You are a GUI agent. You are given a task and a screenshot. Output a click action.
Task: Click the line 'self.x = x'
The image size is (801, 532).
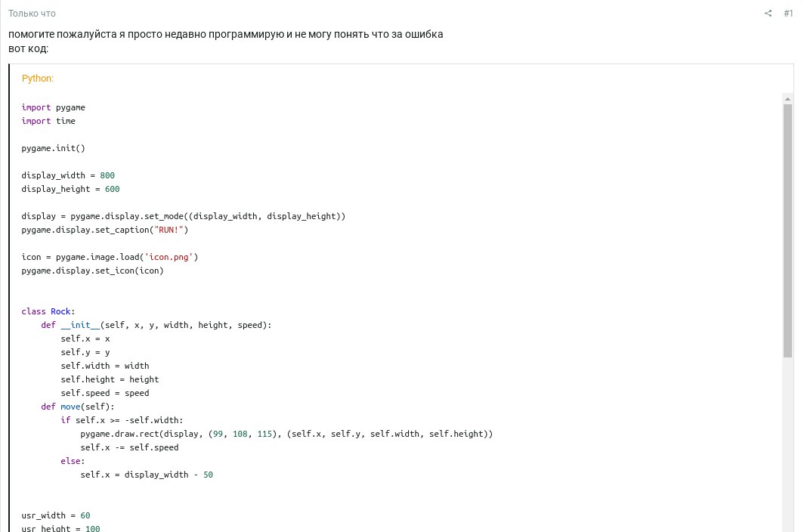pyautogui.click(x=85, y=339)
